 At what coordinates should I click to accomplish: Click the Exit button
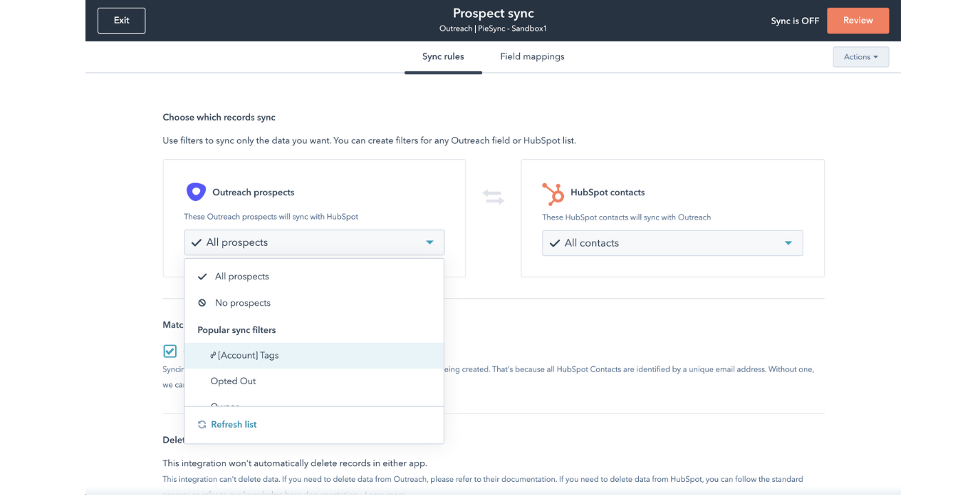[x=121, y=21]
